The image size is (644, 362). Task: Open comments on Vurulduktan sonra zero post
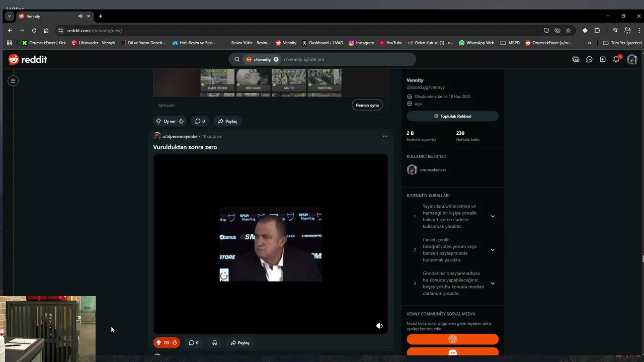[x=194, y=343]
